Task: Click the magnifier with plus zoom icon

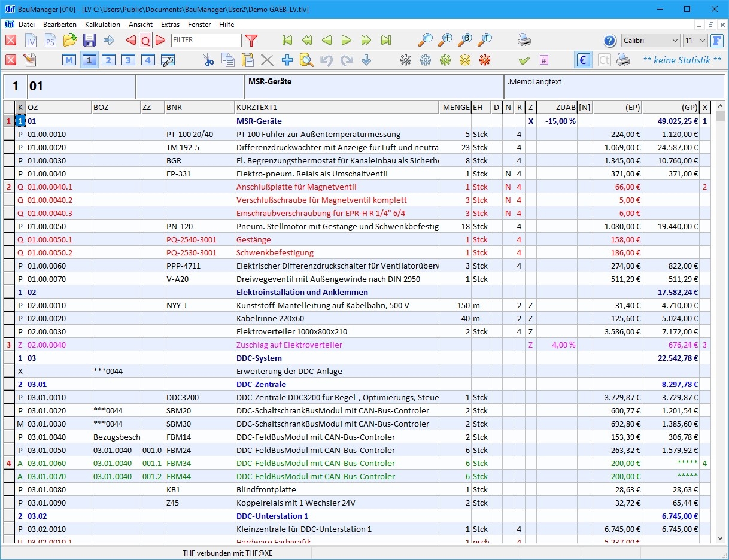Action: [445, 41]
